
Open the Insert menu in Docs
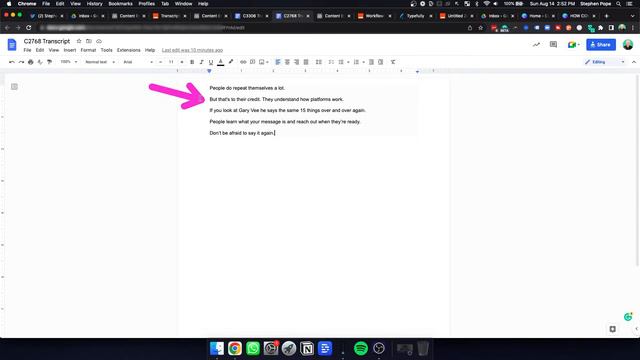70,50
